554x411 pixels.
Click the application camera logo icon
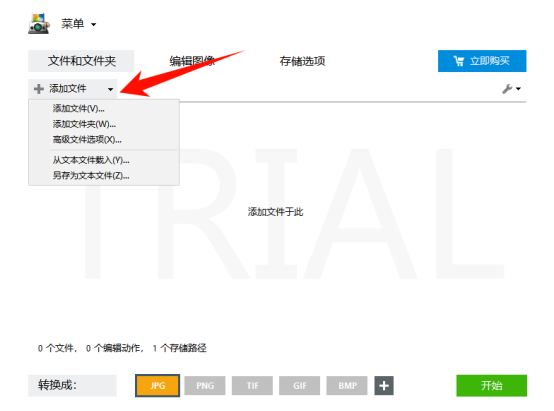click(39, 24)
